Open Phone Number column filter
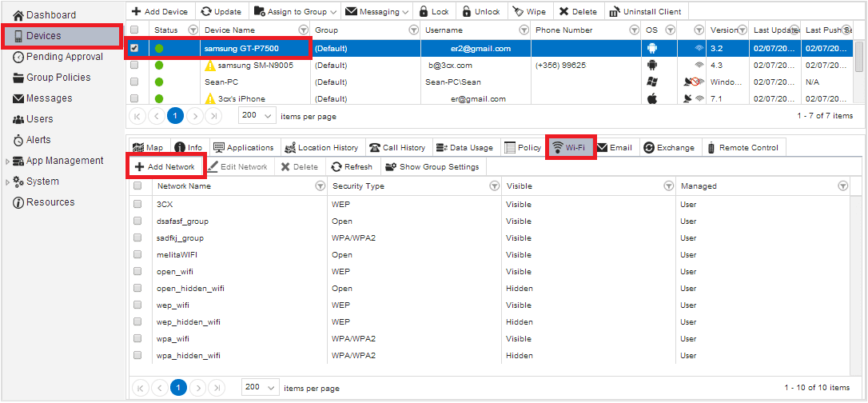The image size is (868, 403). coord(635,30)
